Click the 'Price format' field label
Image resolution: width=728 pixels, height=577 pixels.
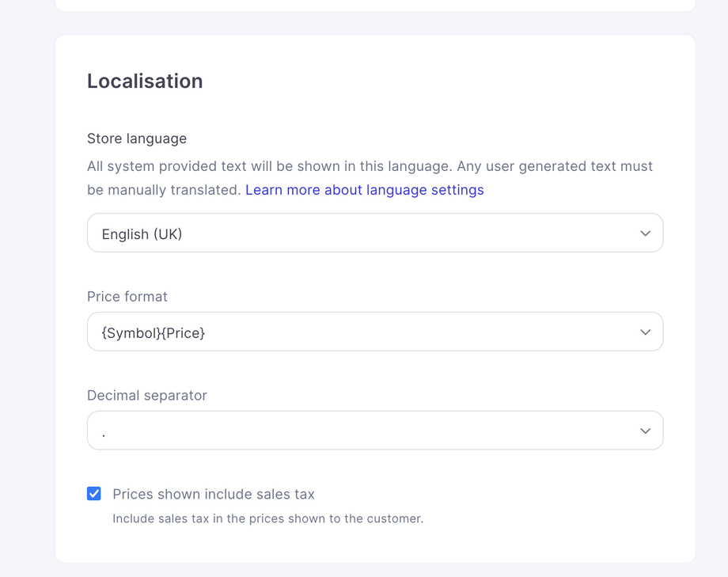pyautogui.click(x=127, y=297)
